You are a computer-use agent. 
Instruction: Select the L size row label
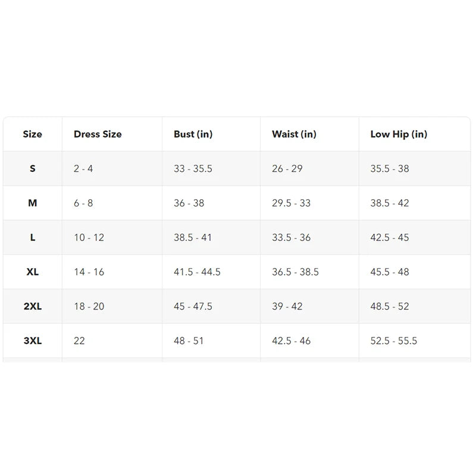[x=33, y=238]
